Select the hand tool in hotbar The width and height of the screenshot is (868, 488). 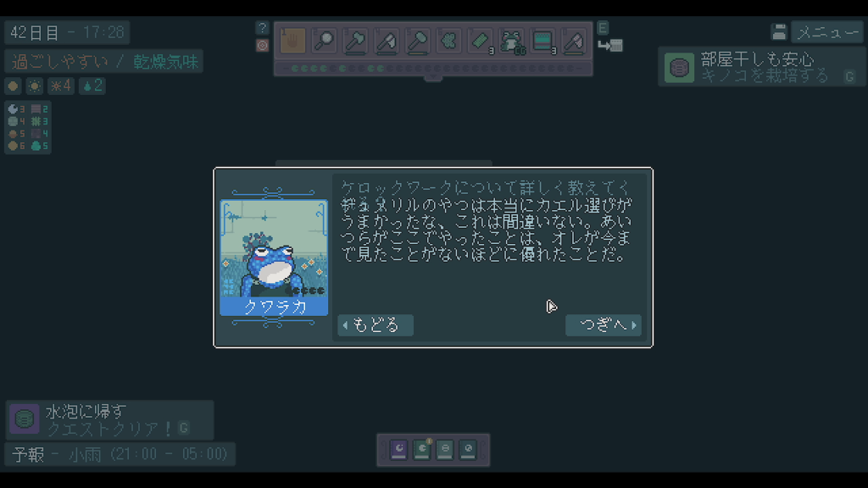click(292, 41)
